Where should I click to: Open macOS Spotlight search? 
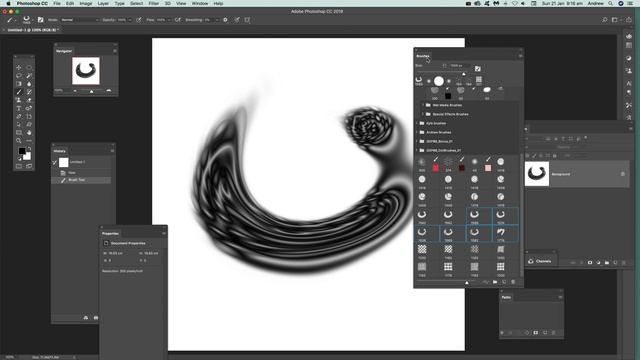[x=610, y=3]
